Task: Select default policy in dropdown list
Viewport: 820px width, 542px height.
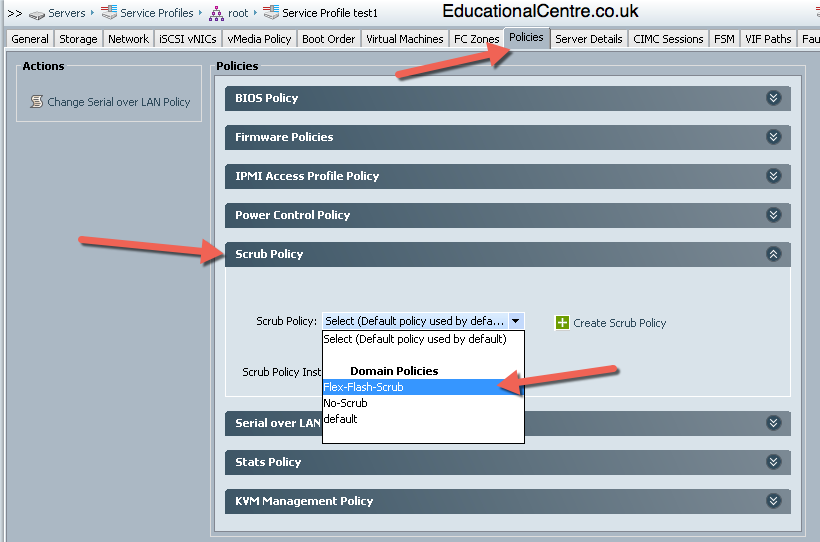Action: tap(423, 419)
